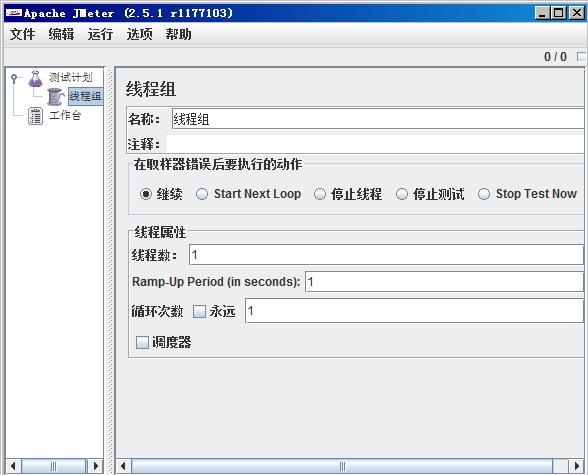Click the dotted split-pane divider handle

(x=110, y=270)
